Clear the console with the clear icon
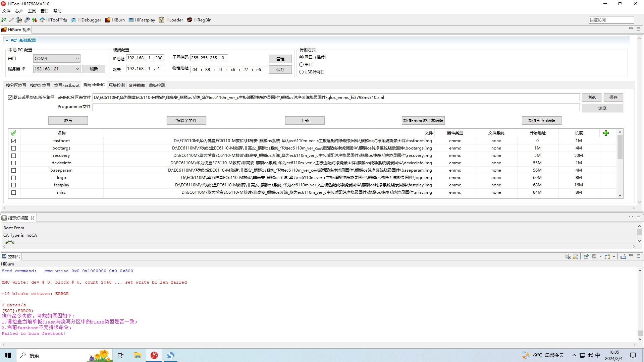Screen dimensions: 644x362 point(568,256)
